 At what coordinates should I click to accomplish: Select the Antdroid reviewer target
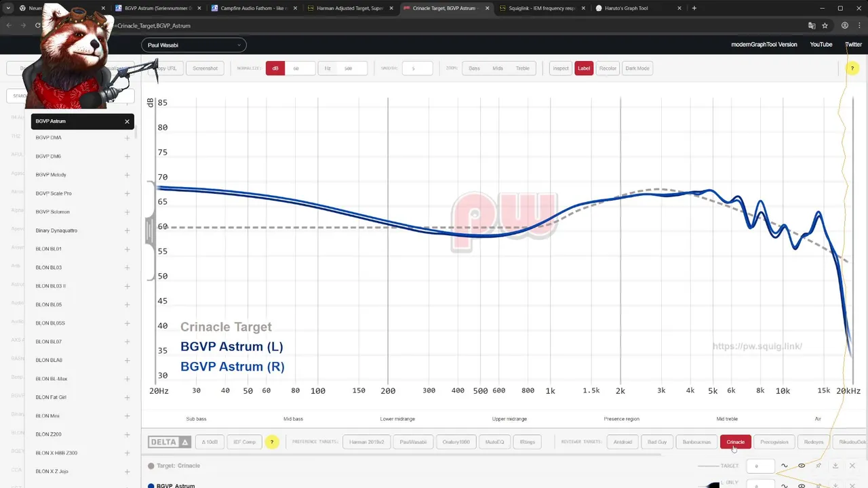point(623,442)
